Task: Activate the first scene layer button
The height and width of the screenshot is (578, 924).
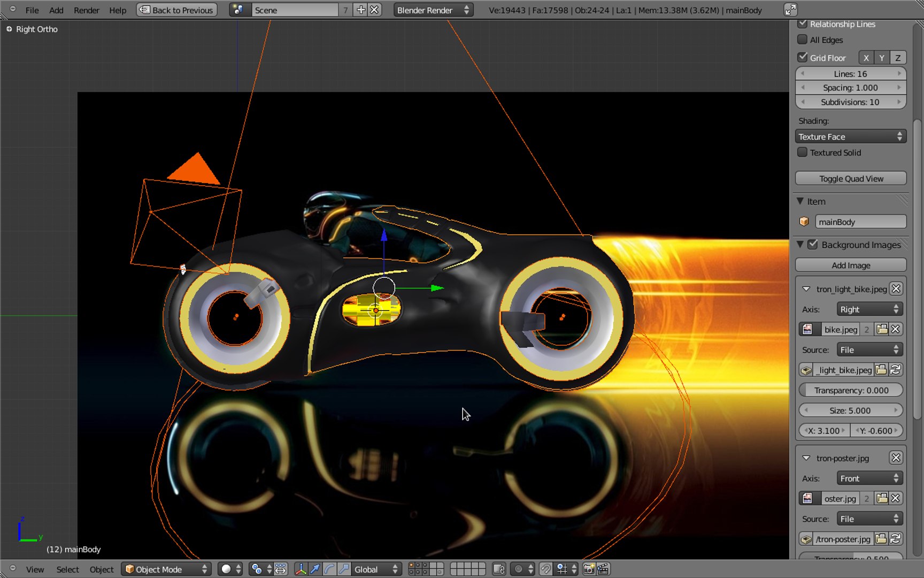Action: pyautogui.click(x=412, y=565)
